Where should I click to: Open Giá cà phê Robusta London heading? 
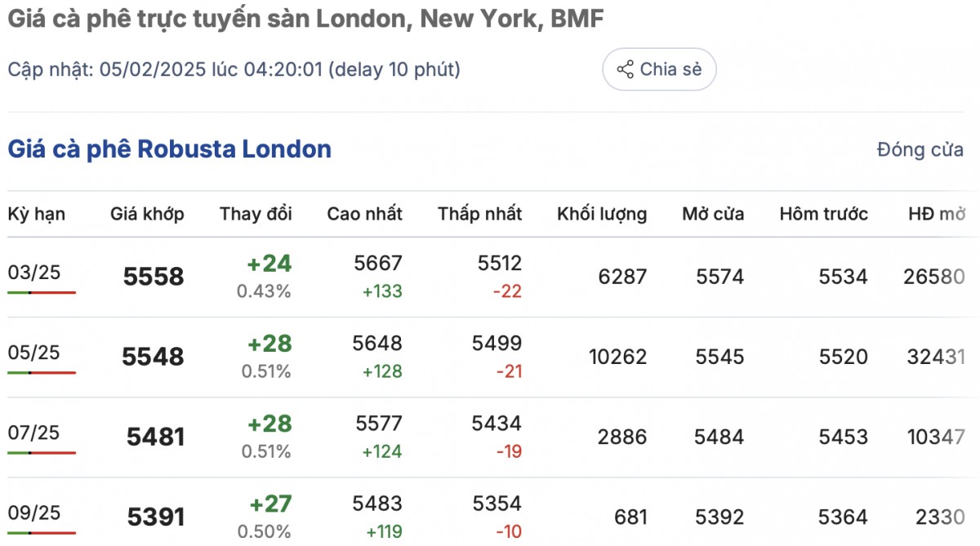click(169, 149)
